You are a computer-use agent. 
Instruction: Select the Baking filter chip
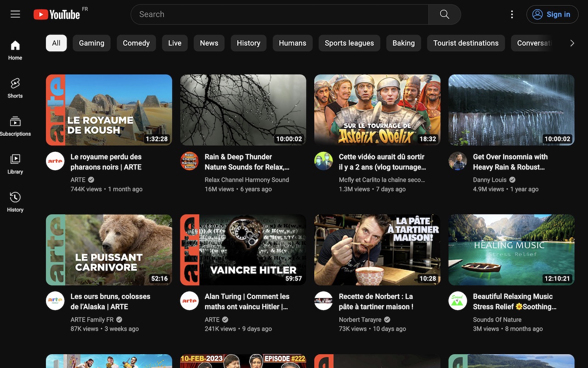tap(403, 43)
